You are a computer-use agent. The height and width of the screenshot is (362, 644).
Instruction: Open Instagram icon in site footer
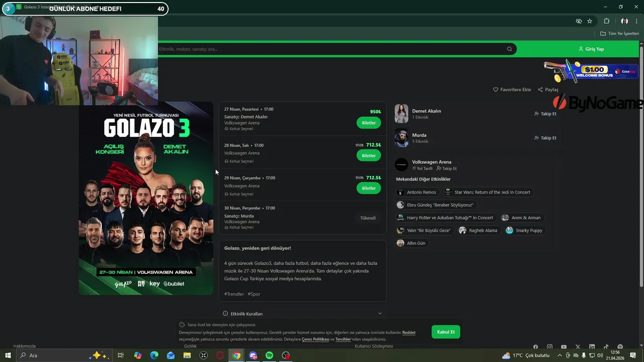click(x=549, y=347)
